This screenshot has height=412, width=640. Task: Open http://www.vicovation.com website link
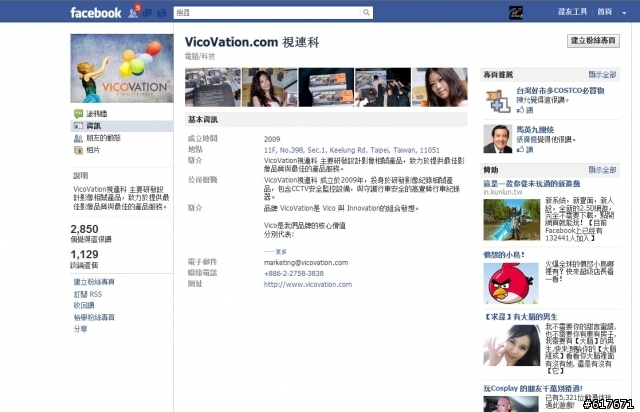pos(308,284)
